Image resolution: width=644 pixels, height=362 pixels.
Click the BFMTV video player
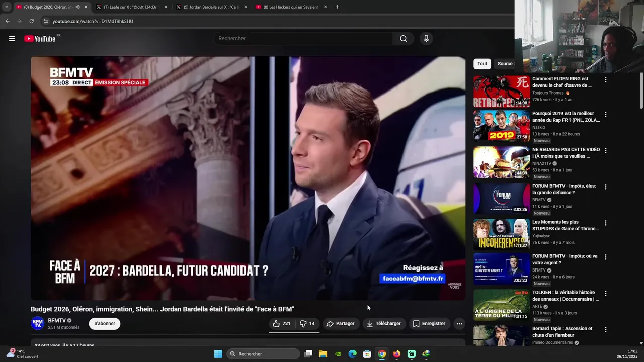point(248,178)
